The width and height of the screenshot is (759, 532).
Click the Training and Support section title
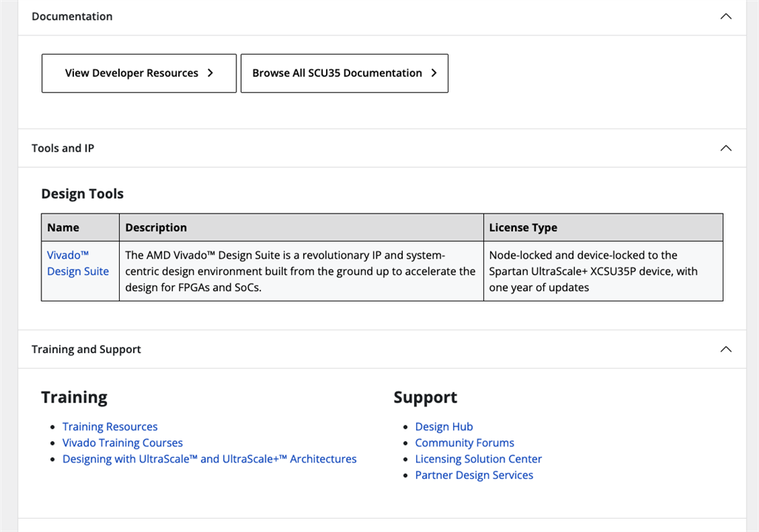[86, 349]
